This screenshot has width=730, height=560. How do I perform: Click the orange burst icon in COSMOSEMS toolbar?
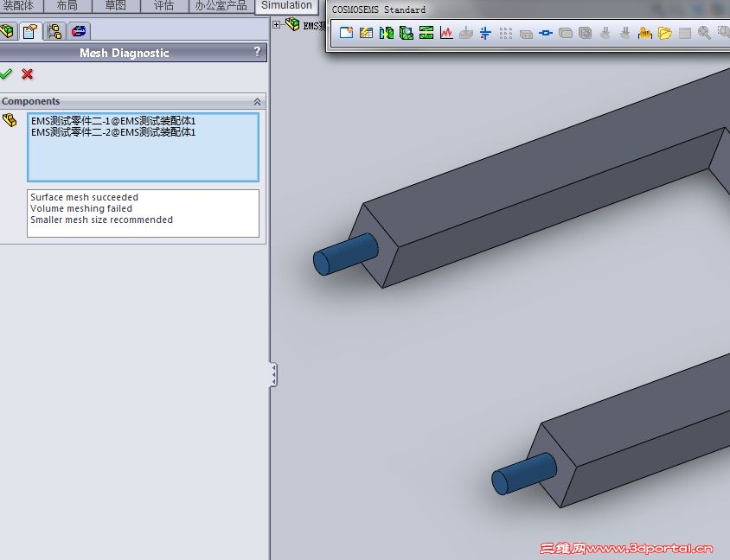pos(645,33)
